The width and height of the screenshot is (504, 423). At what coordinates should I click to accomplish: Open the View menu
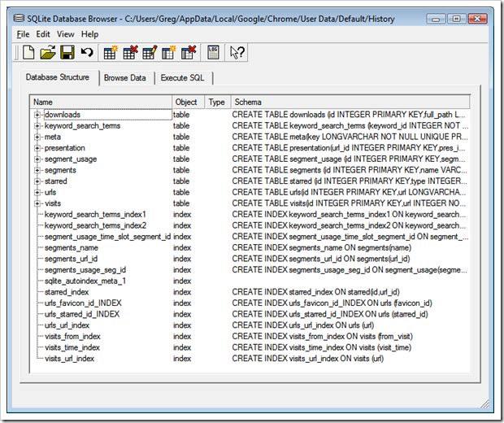[x=66, y=34]
